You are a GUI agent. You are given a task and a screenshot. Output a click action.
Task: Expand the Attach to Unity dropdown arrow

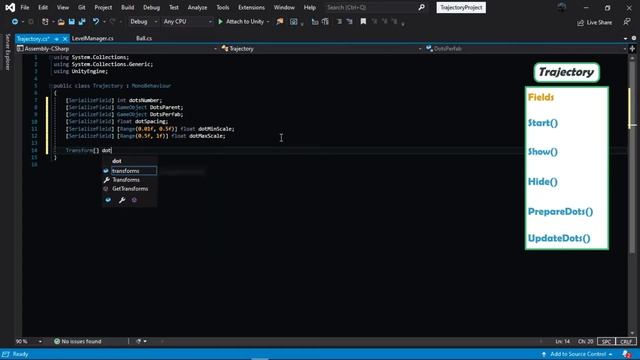(268, 22)
